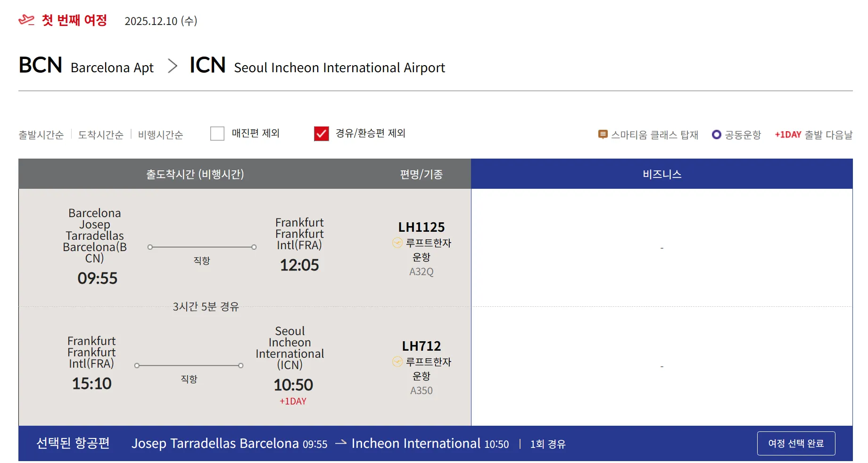Sort flights by 도착시간순

100,135
